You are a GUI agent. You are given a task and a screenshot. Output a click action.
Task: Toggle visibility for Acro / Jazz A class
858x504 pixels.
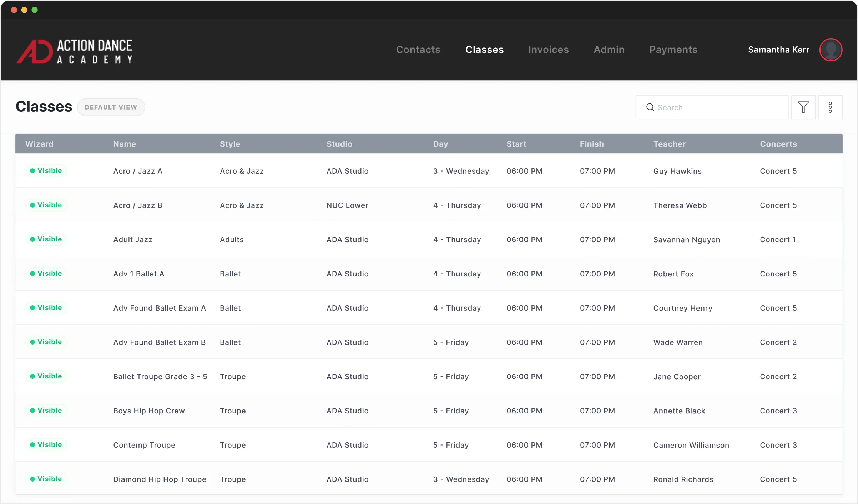(x=46, y=170)
